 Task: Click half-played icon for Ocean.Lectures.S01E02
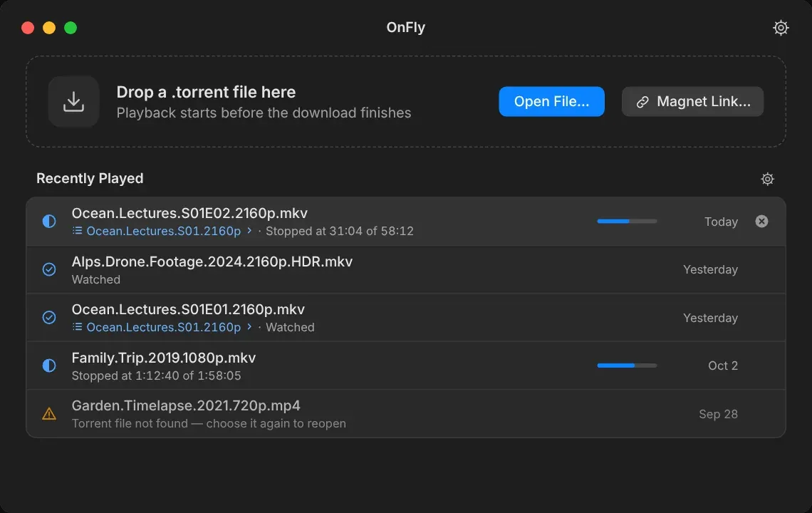click(49, 222)
